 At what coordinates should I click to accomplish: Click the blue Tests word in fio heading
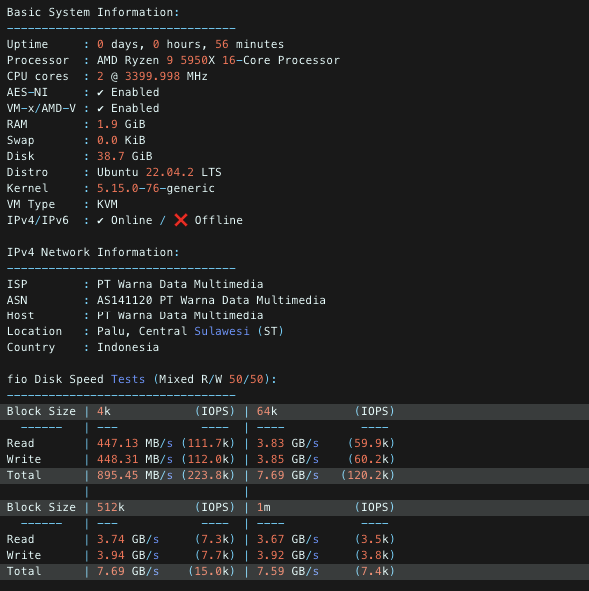pyautogui.click(x=128, y=379)
